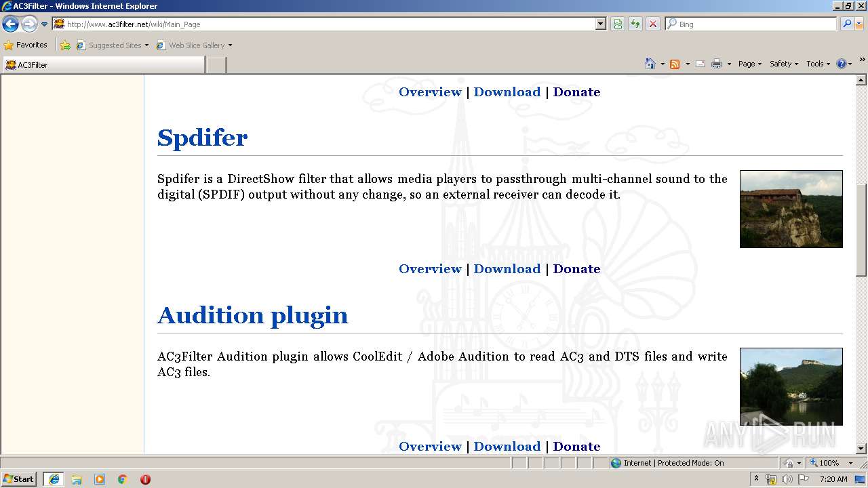Open Web Slice Gallery dropdown
This screenshot has height=488, width=868.
pyautogui.click(x=194, y=45)
